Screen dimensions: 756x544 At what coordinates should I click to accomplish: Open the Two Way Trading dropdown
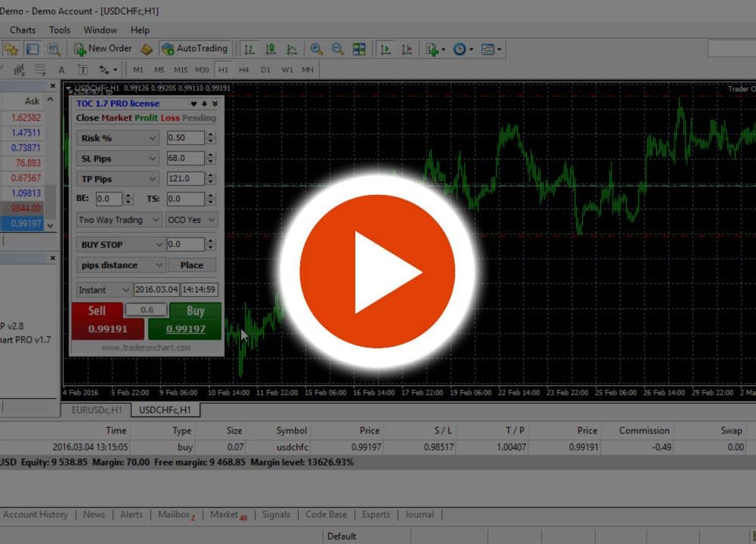pyautogui.click(x=119, y=220)
